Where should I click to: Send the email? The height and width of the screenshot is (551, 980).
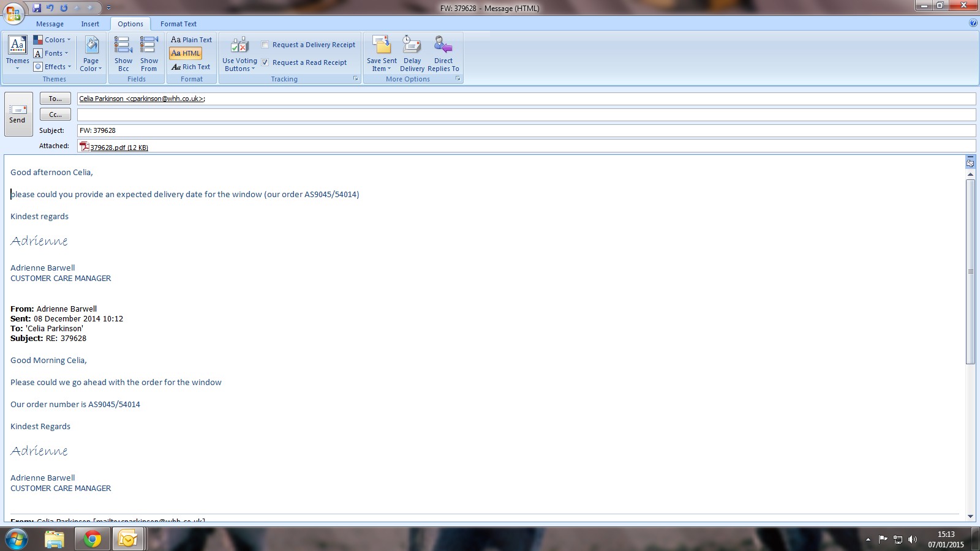(18, 114)
